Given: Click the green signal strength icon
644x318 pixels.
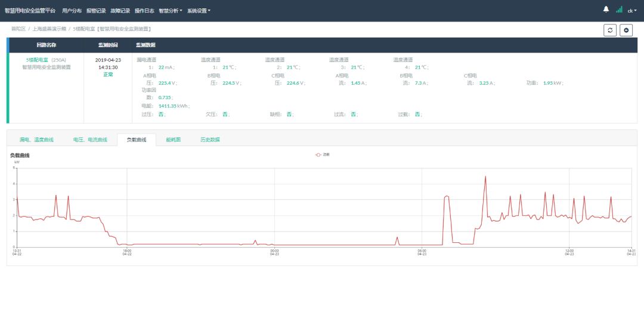Looking at the screenshot, I should pos(619,10).
